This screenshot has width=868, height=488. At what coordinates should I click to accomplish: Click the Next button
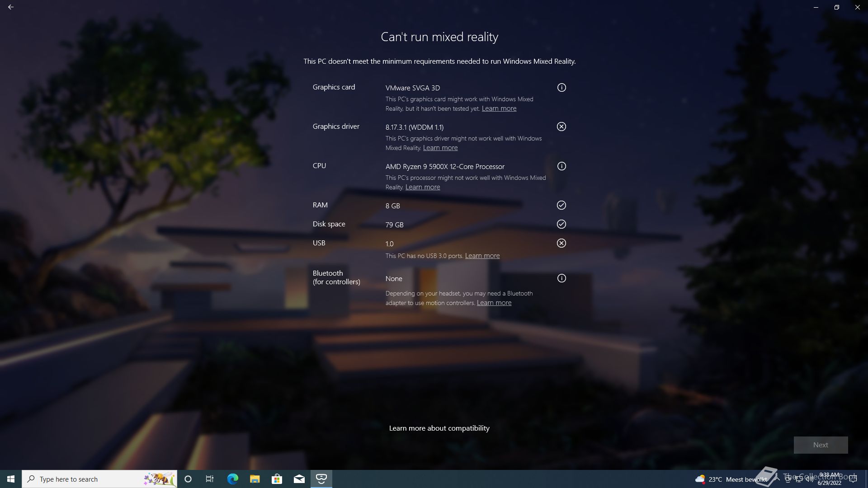pyautogui.click(x=821, y=445)
